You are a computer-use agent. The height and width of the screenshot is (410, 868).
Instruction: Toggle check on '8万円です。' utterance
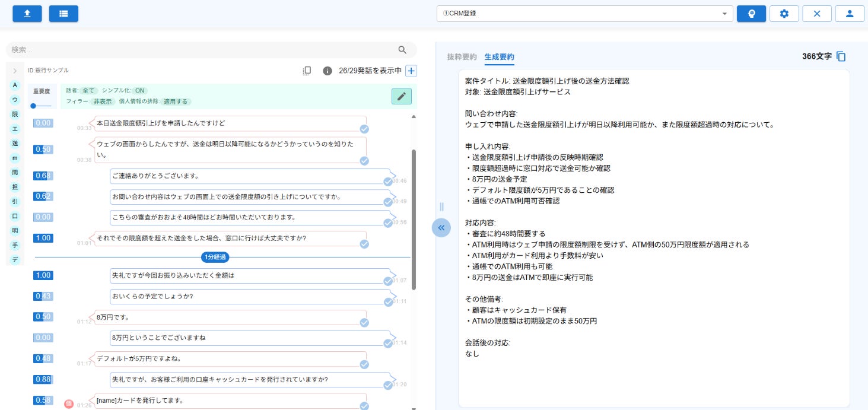tap(364, 323)
